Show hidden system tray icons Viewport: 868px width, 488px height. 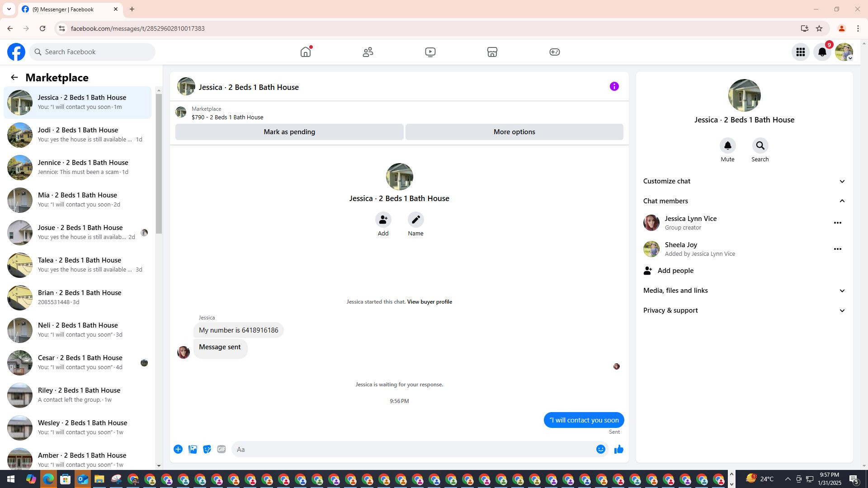point(788,479)
